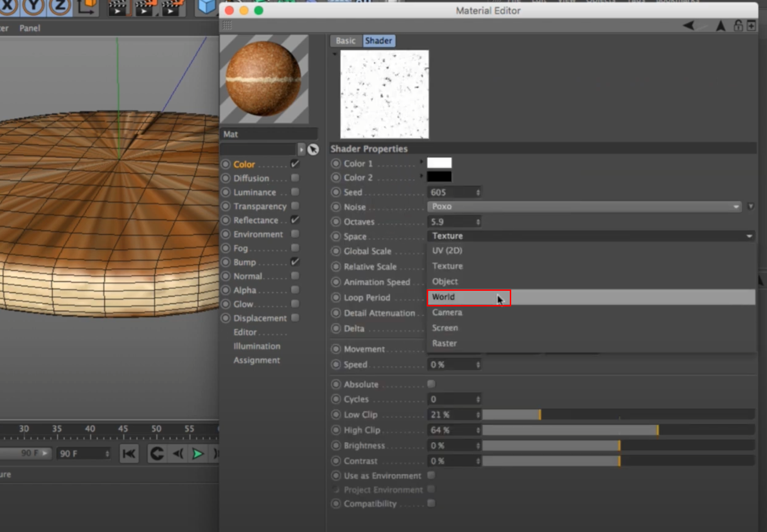The image size is (767, 532).
Task: Click the noise shader preview image
Action: (x=384, y=94)
